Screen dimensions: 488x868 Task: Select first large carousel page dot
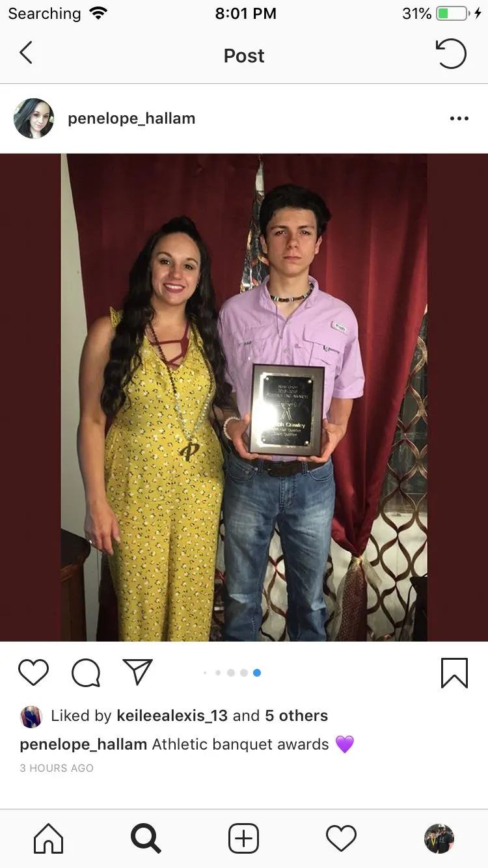pos(230,673)
